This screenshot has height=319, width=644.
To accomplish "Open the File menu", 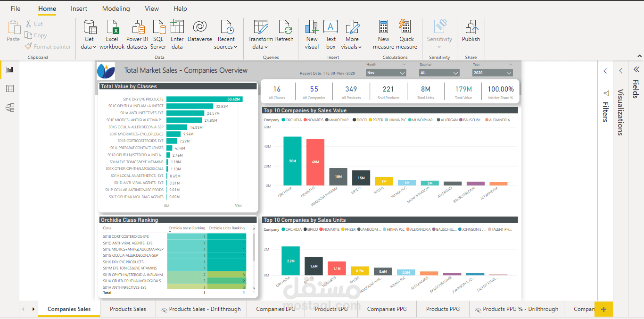I will (16, 8).
